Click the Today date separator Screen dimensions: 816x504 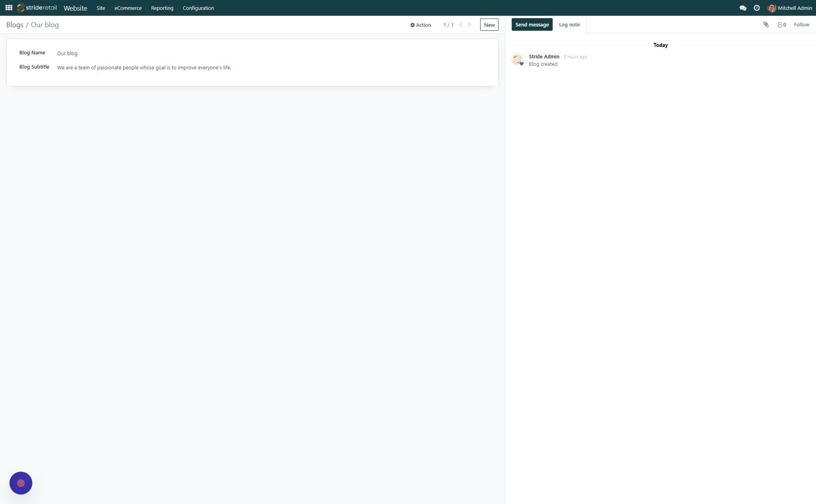pos(661,45)
